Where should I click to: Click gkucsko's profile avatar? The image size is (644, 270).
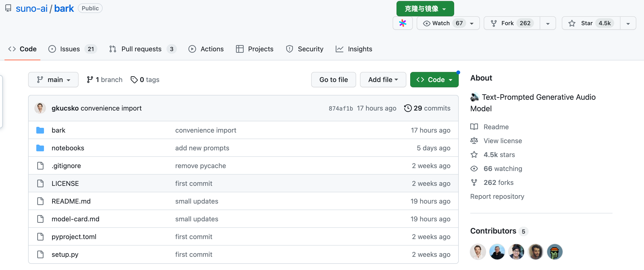tap(40, 108)
